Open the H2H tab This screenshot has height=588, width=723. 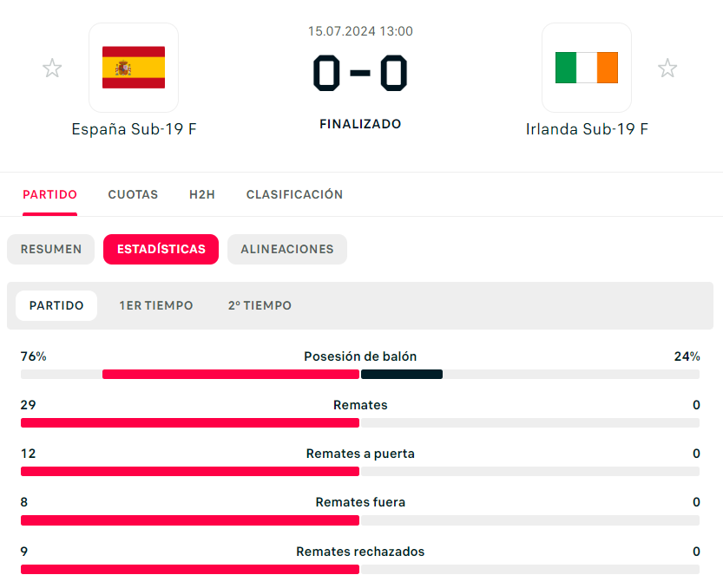click(202, 194)
